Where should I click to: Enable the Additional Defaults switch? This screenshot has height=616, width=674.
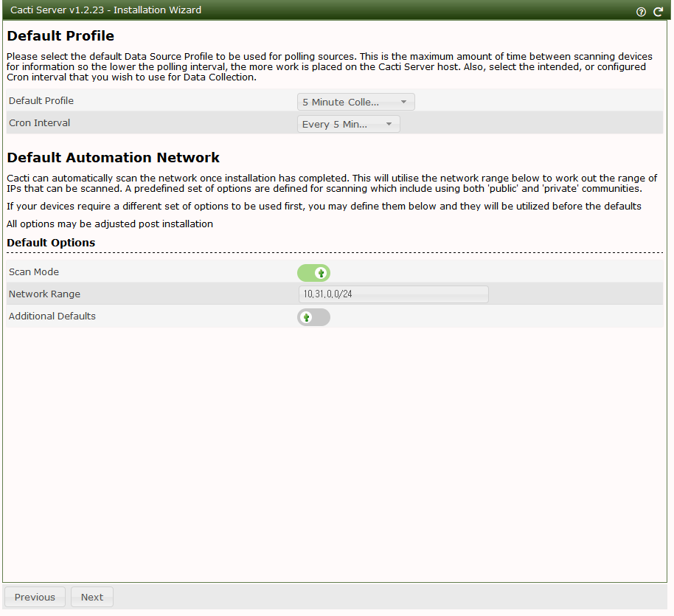314,317
